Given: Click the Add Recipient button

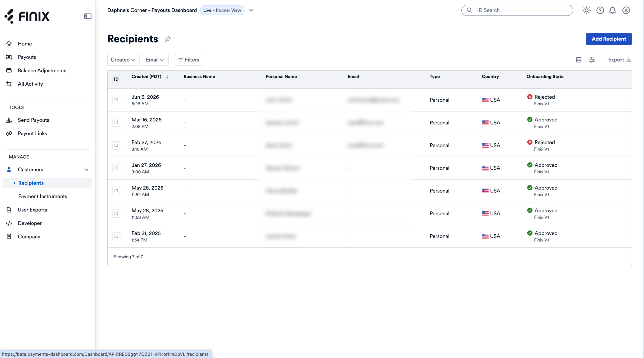Looking at the screenshot, I should [609, 39].
